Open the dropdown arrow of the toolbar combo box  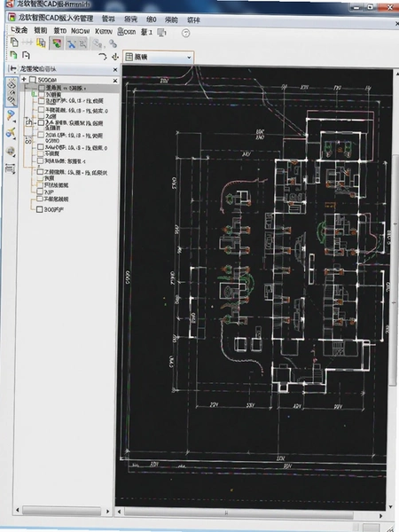(189, 58)
